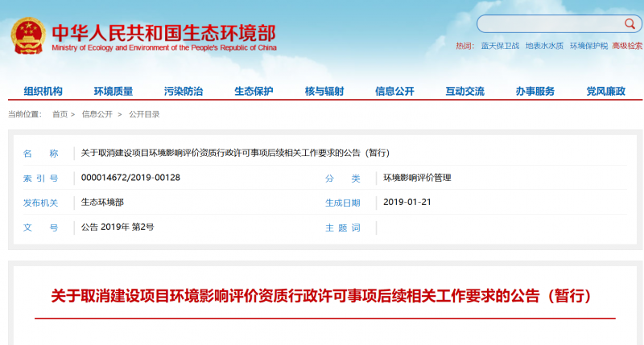The height and width of the screenshot is (345, 644).
Task: Click the 生成日期 label
Action: point(343,203)
